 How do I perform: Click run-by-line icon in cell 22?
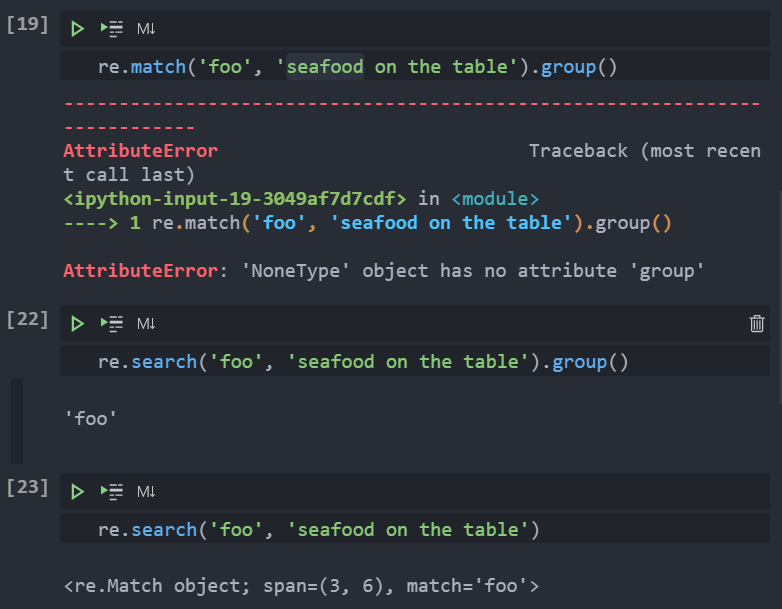click(x=112, y=324)
